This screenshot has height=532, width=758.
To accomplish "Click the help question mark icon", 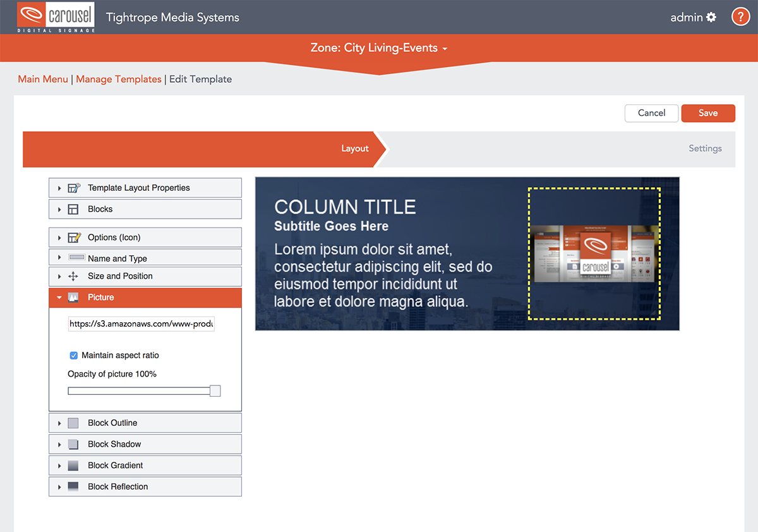I will (x=740, y=16).
